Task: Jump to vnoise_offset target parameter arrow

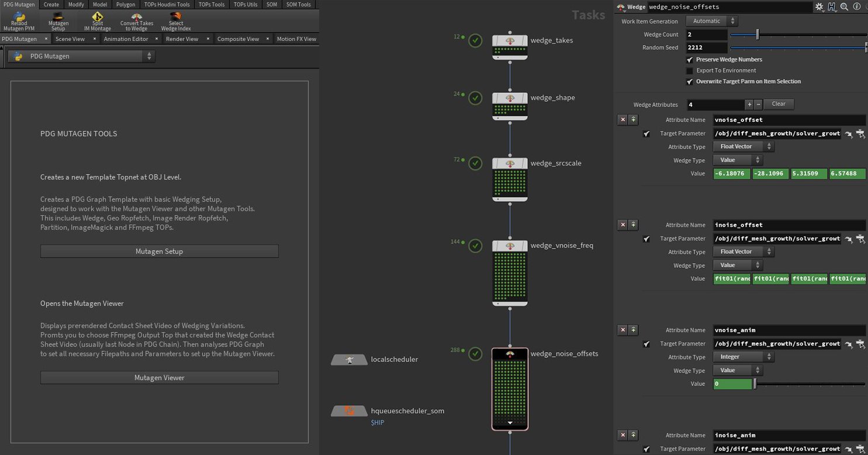Action: (x=848, y=134)
